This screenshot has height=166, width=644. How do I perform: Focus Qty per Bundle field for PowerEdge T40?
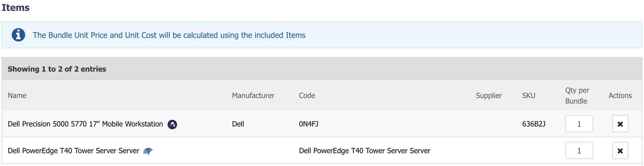[x=579, y=151]
